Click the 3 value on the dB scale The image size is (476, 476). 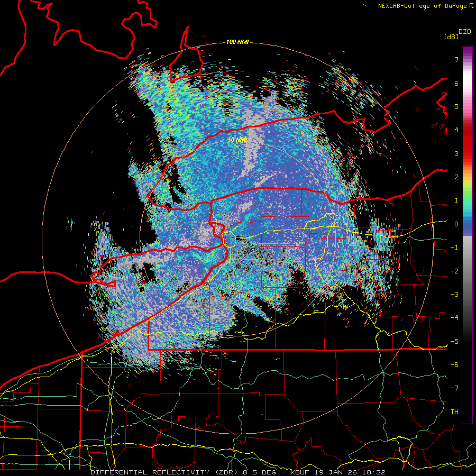click(x=456, y=153)
